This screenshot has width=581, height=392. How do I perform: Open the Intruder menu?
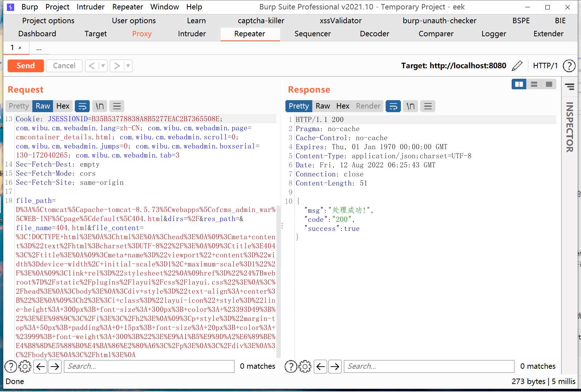pos(90,7)
